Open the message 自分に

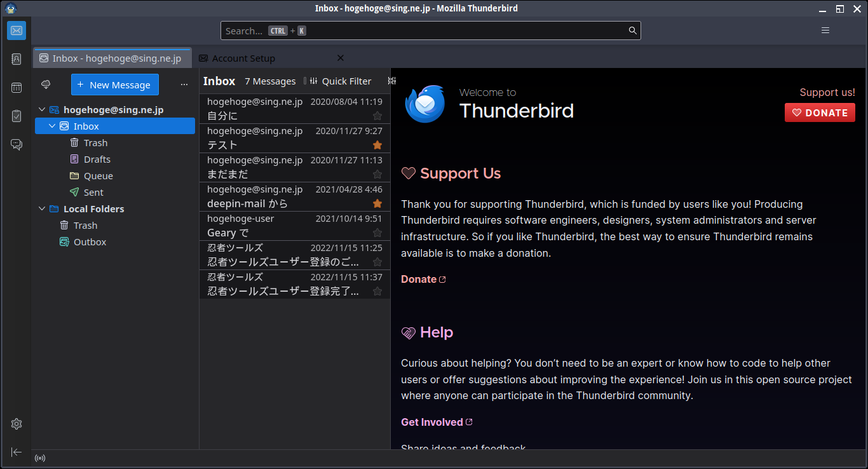click(x=295, y=109)
